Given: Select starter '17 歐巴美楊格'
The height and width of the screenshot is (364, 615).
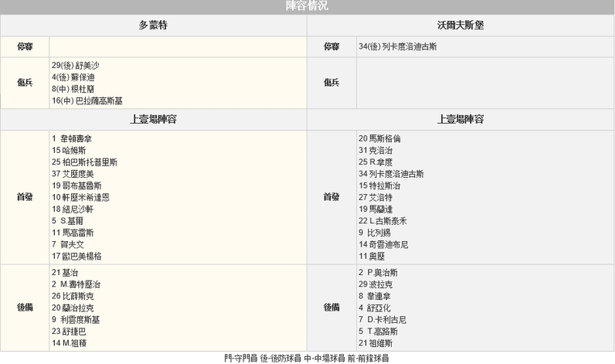Looking at the screenshot, I should click(x=77, y=256).
